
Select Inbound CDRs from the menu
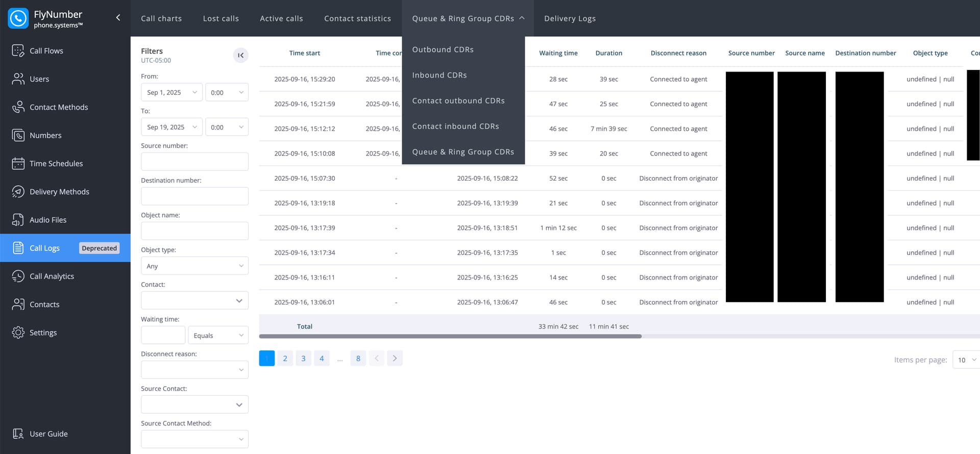(439, 75)
